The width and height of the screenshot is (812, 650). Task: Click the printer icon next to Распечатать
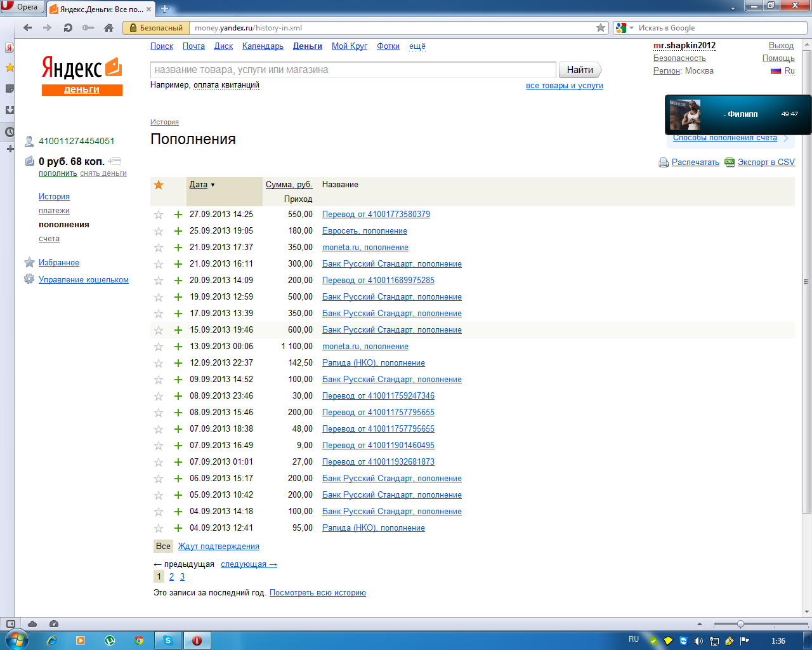click(664, 162)
